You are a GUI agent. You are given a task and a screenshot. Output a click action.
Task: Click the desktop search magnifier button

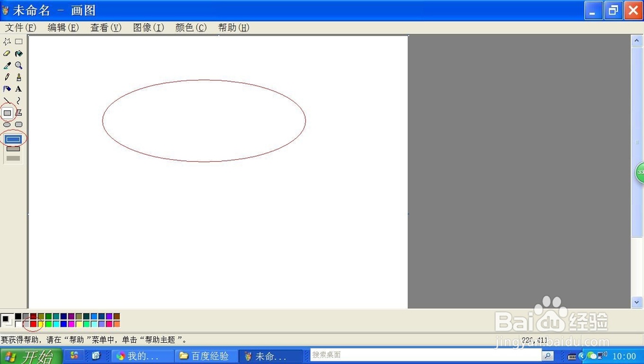547,356
